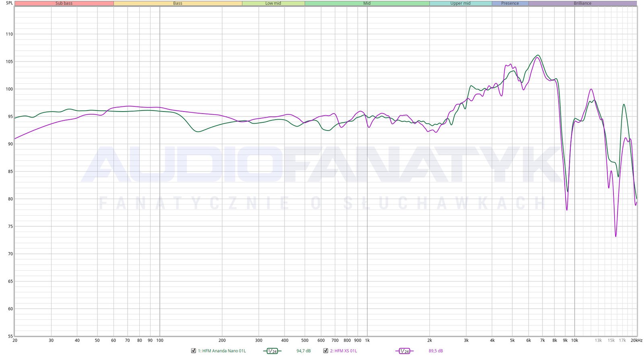Click the 60 frequency axis label
Screen dimensions: 644x356
coord(114,340)
